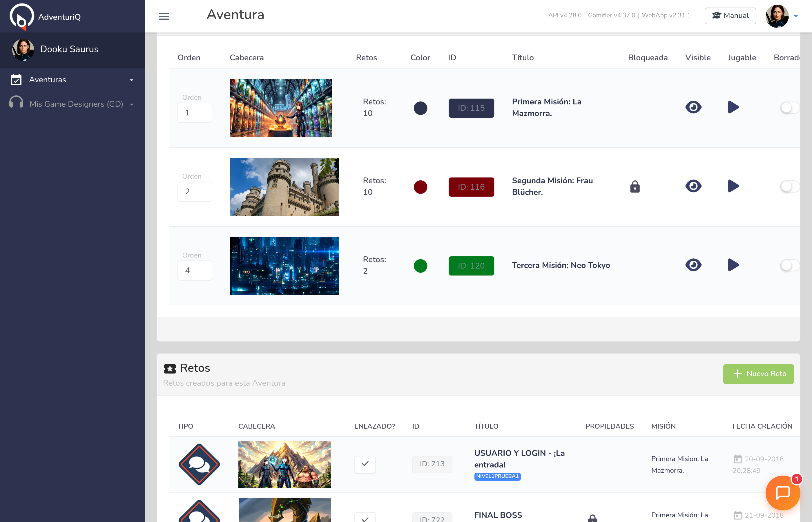Open the hamburger menu in the header
812x522 pixels.
point(164,16)
